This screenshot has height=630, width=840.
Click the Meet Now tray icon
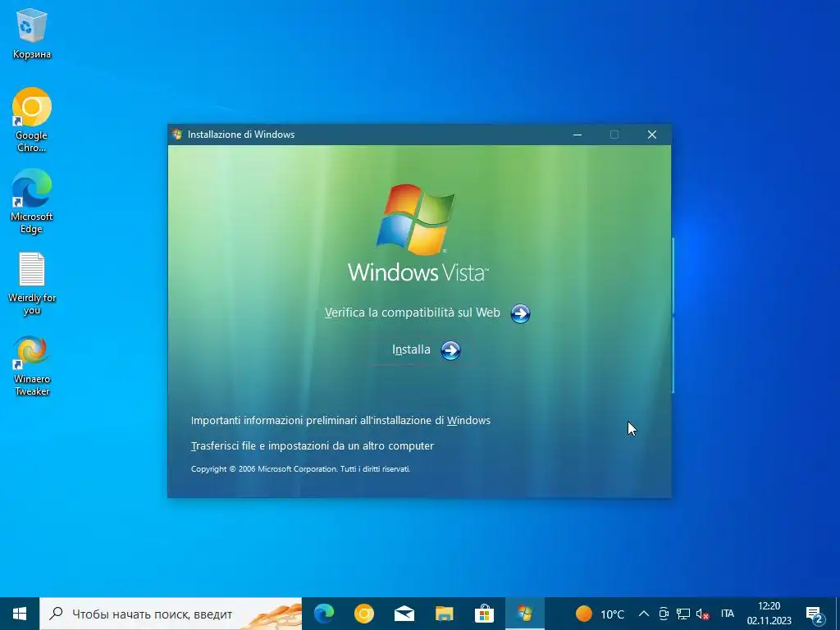664,614
